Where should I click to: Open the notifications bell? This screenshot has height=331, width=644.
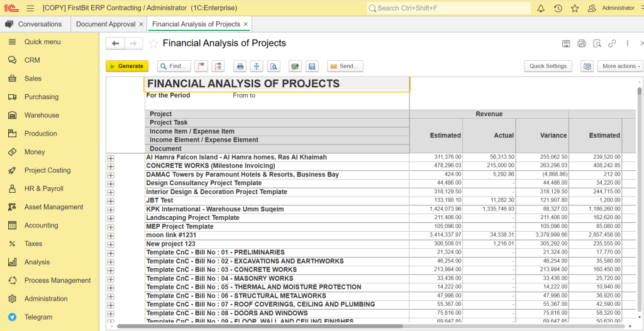pyautogui.click(x=541, y=8)
